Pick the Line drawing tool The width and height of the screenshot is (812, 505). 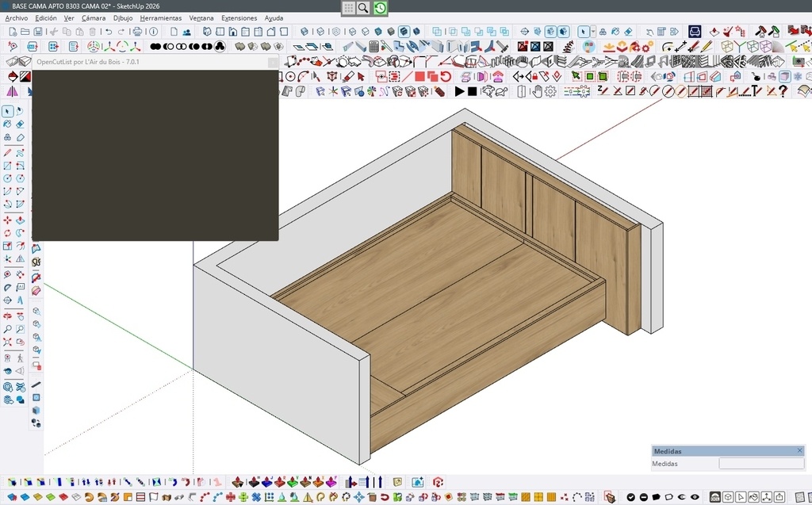point(7,151)
